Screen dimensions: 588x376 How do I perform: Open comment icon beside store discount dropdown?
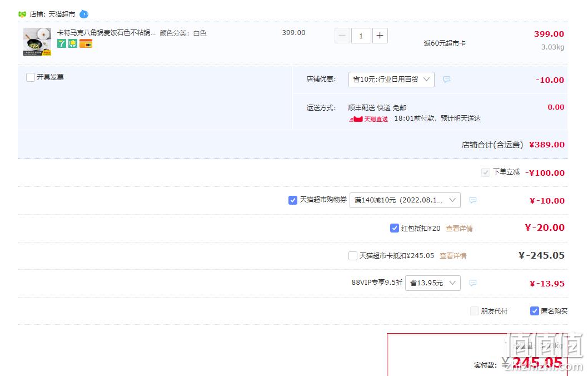447,79
